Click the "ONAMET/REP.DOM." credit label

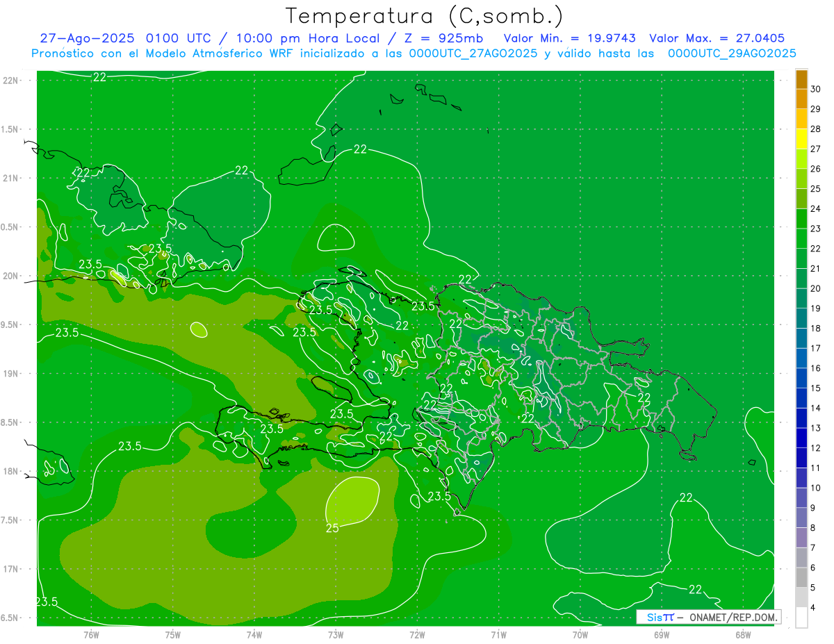click(x=733, y=617)
